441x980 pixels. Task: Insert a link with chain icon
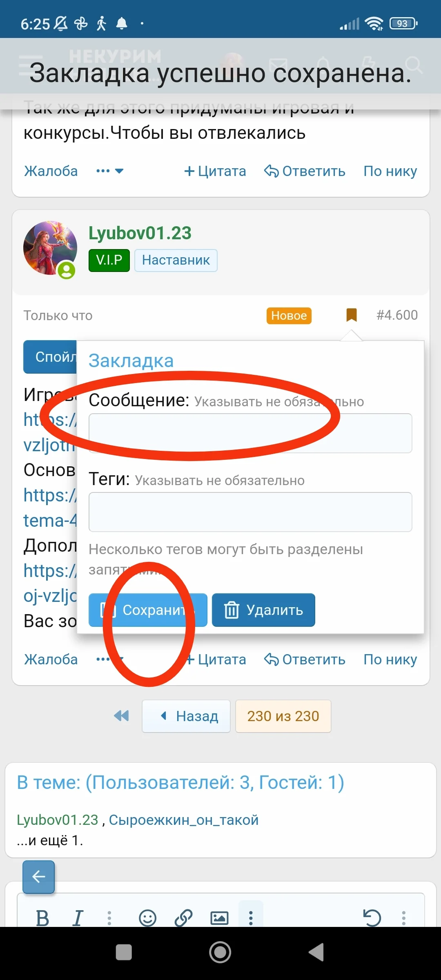(183, 918)
